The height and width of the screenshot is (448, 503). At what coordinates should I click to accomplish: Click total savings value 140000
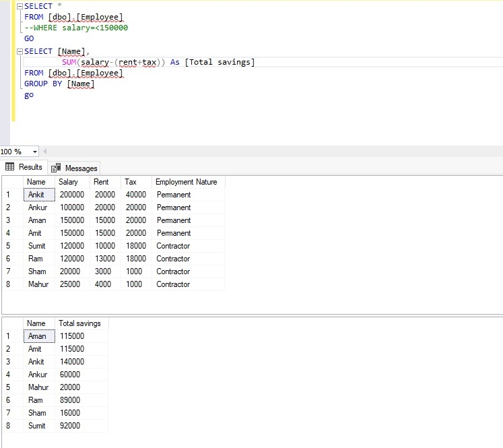pyautogui.click(x=81, y=362)
